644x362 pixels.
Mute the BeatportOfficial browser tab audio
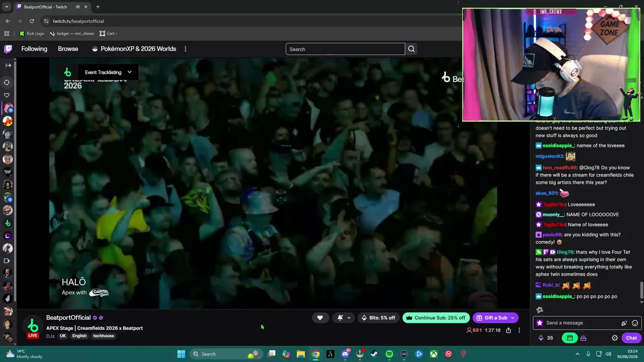[x=77, y=7]
